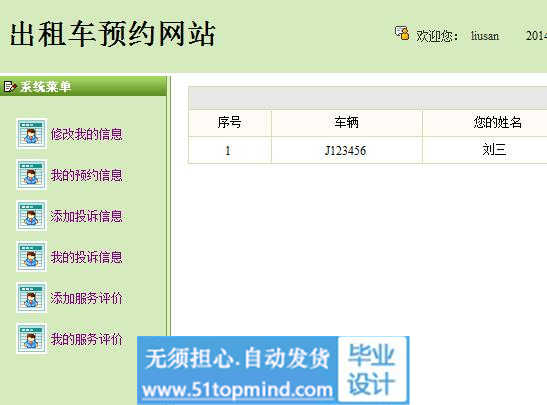Click the 系统菜单 panel header
Viewport: 547px width, 405px height.
point(83,86)
